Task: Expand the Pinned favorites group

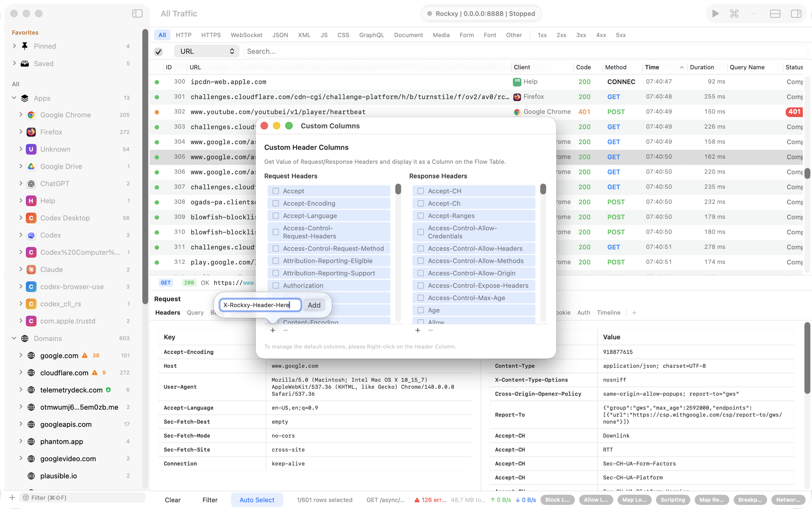Action: (14, 46)
